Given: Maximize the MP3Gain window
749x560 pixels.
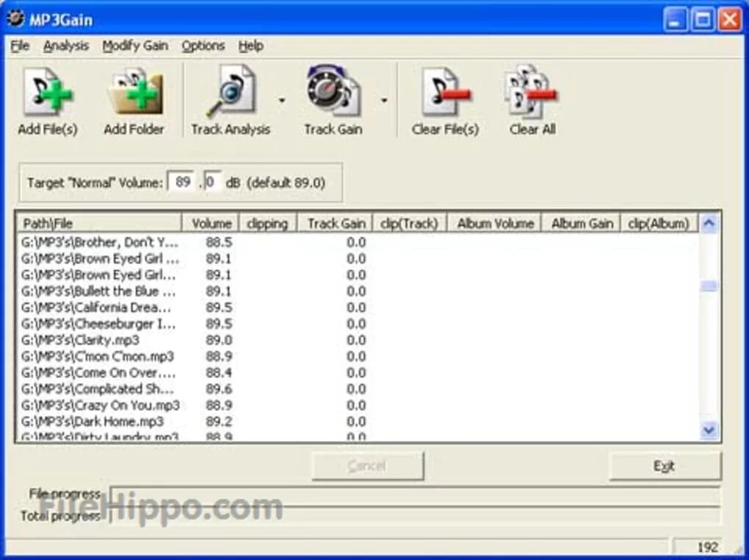Looking at the screenshot, I should click(x=703, y=20).
